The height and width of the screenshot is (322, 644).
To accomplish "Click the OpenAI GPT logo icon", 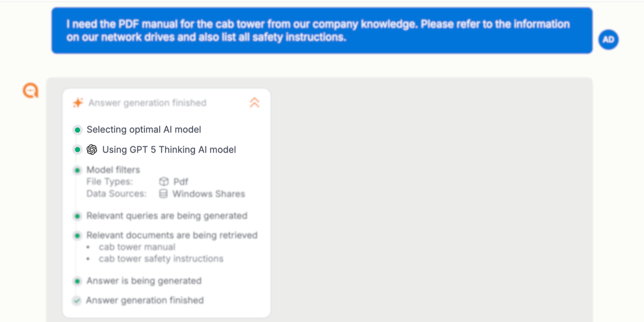I will pyautogui.click(x=92, y=149).
